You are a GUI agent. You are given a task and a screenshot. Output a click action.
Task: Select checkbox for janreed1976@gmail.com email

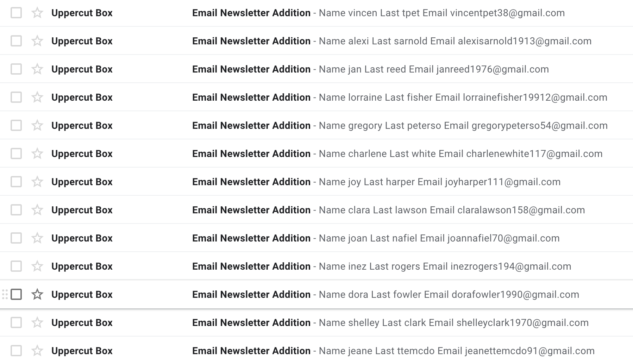coord(16,69)
